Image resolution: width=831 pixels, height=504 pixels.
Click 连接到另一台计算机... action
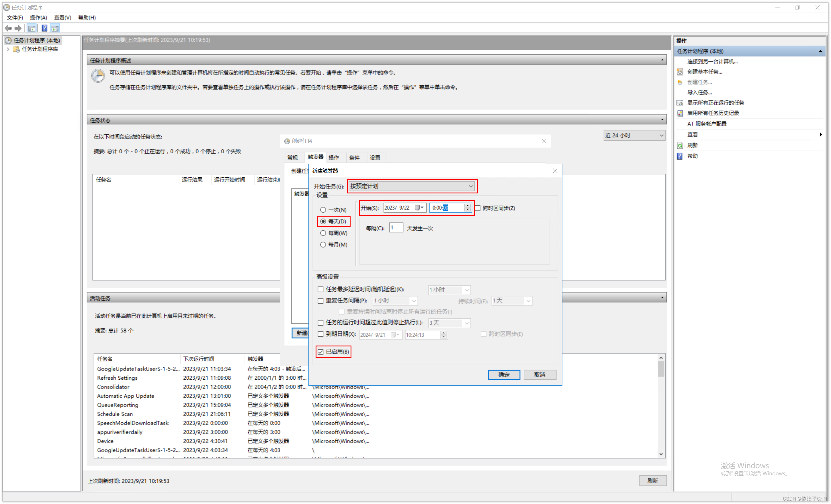(712, 61)
